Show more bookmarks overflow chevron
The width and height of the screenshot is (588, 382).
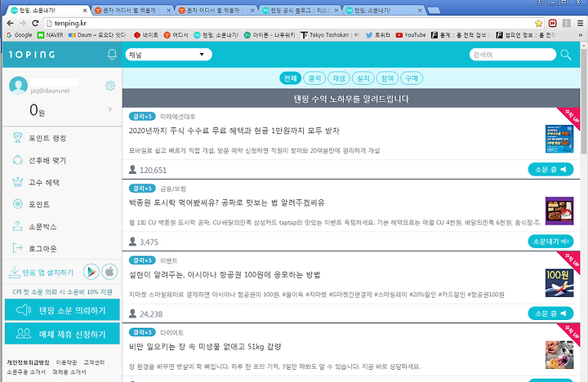(x=580, y=35)
